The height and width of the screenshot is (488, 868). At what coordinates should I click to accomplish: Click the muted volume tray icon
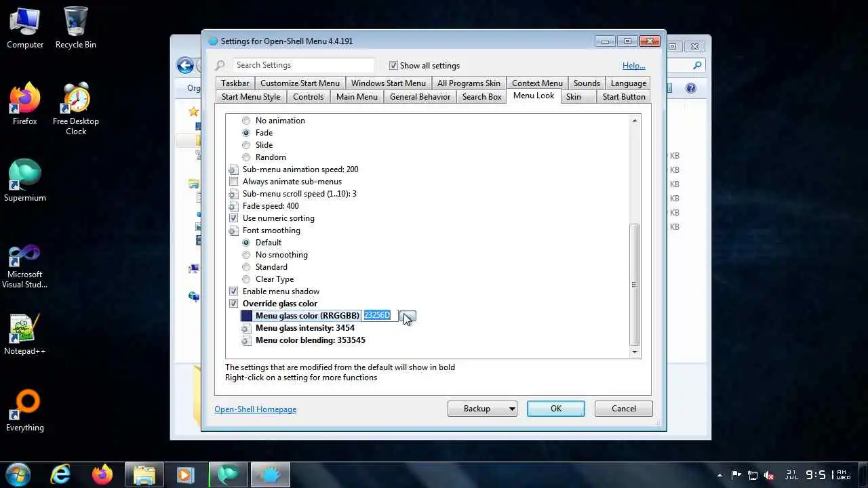coord(770,475)
